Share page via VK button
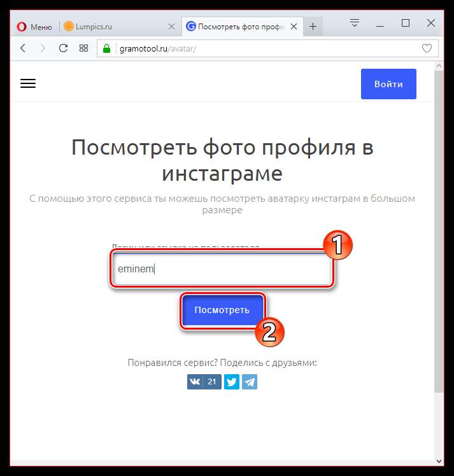 pyautogui.click(x=204, y=382)
